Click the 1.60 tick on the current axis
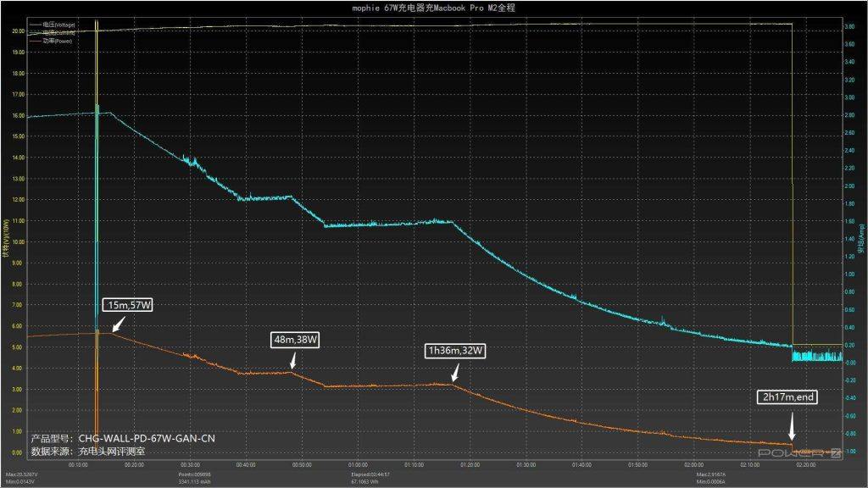 tap(849, 221)
